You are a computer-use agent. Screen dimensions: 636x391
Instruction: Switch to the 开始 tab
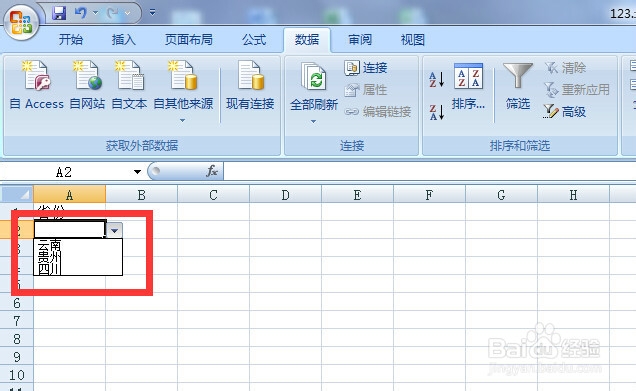point(71,39)
